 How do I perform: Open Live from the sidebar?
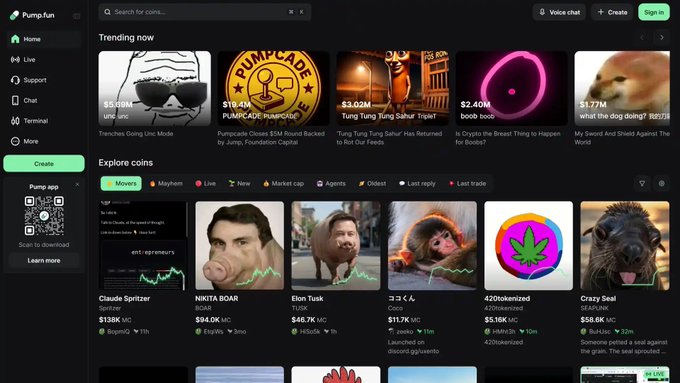click(x=44, y=59)
